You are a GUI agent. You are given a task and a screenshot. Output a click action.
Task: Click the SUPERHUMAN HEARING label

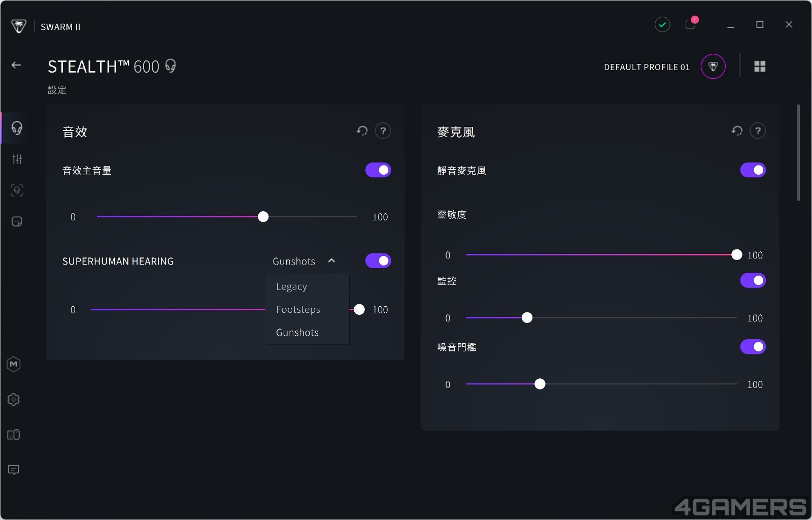coord(118,261)
